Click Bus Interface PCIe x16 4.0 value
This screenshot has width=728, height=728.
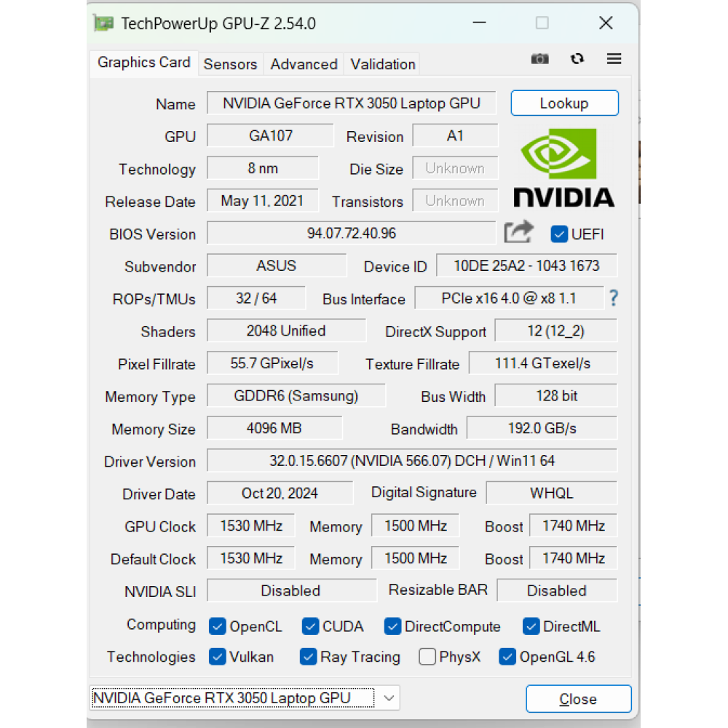pyautogui.click(x=510, y=298)
